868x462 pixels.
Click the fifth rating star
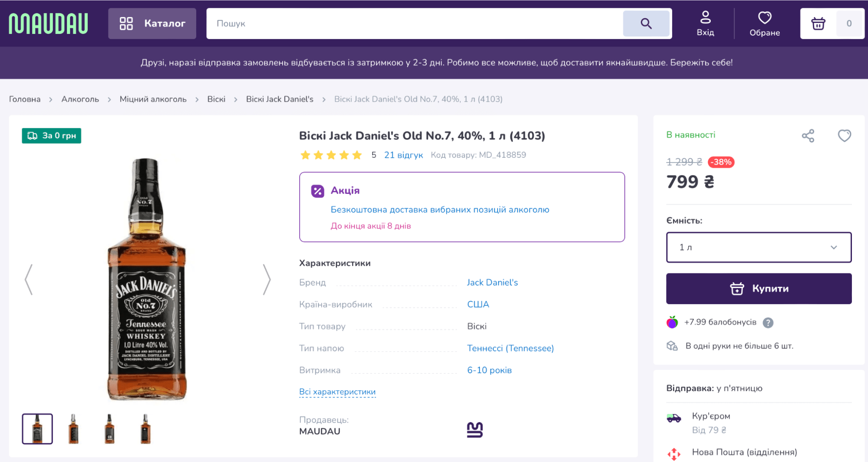tap(357, 155)
